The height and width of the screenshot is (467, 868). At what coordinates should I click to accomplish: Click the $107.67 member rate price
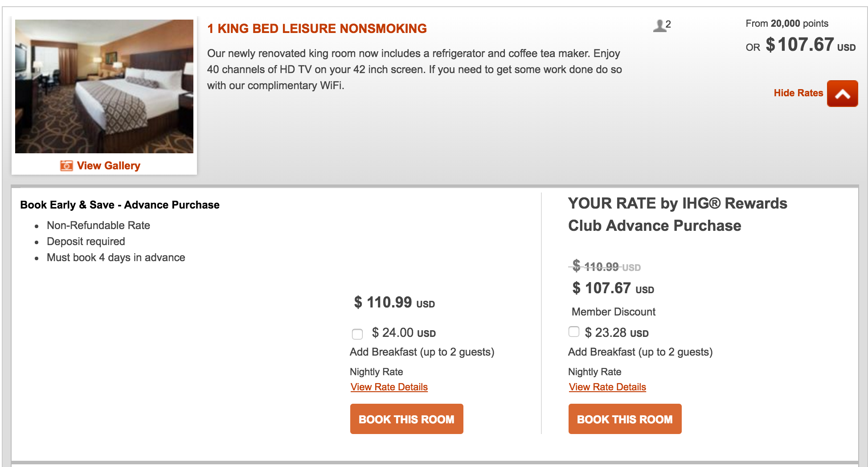[x=613, y=288]
